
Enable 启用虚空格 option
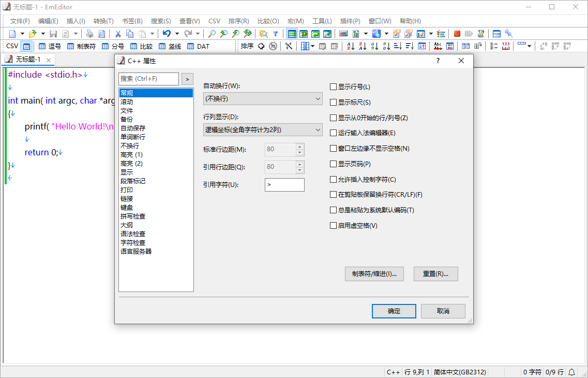333,225
